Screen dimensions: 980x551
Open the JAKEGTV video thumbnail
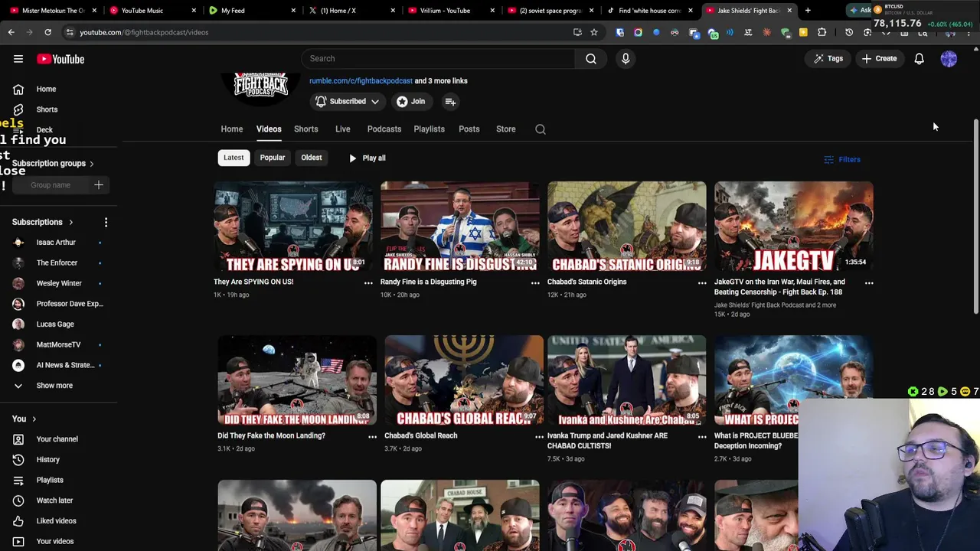(x=793, y=227)
